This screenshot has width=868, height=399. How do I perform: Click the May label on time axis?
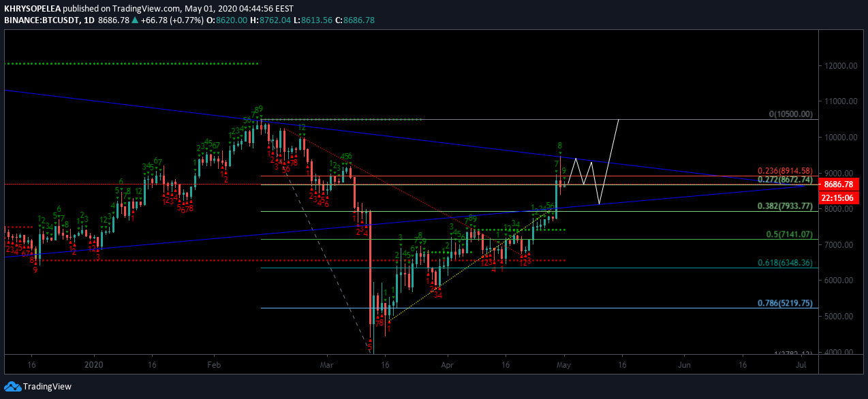click(x=565, y=365)
